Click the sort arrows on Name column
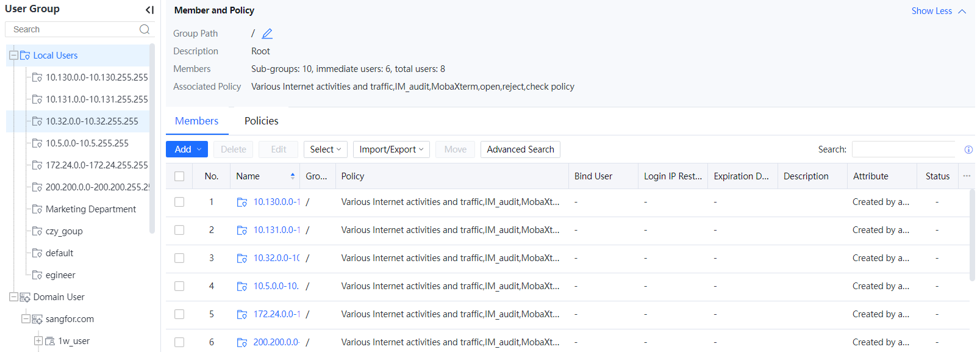Viewport: 980px width, 352px height. click(x=293, y=176)
